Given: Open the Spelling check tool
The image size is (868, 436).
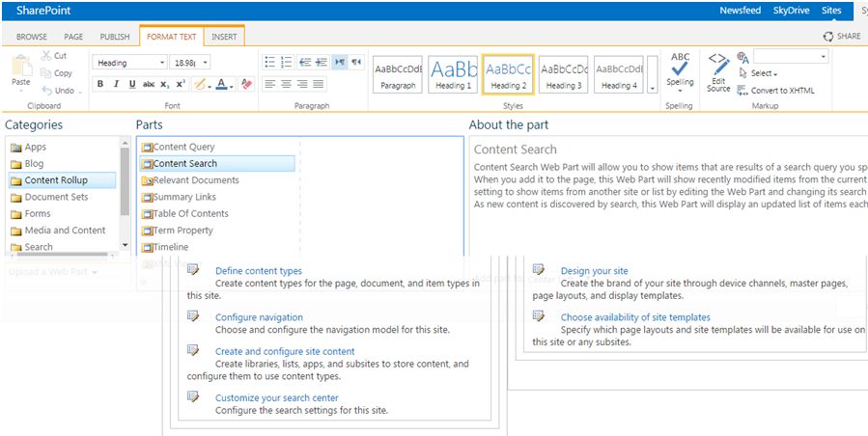Looking at the screenshot, I should tap(680, 71).
